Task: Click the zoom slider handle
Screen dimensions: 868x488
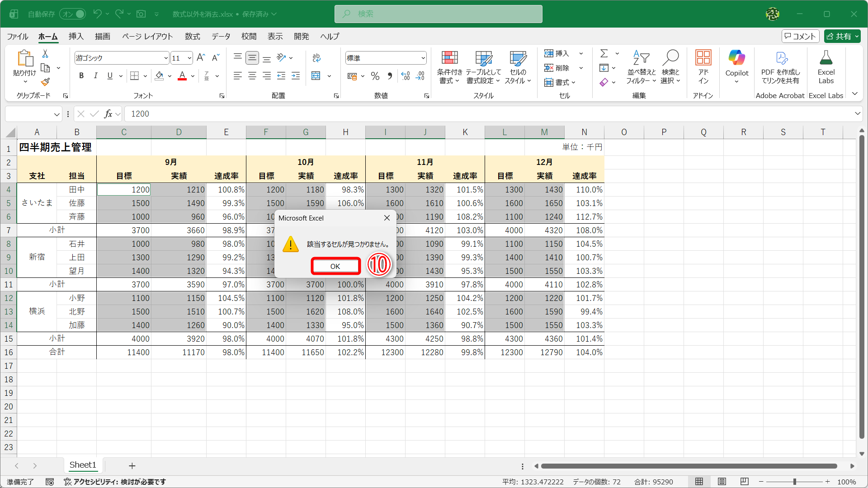Action: click(x=794, y=482)
